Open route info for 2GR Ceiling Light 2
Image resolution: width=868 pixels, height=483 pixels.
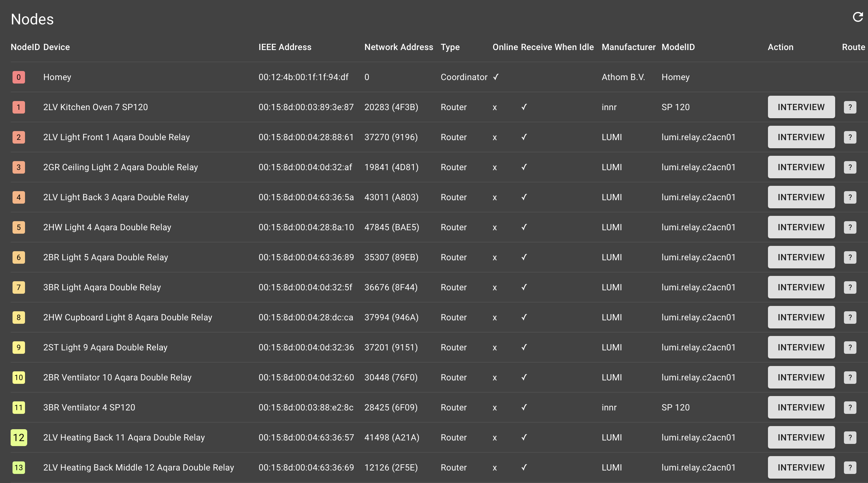[x=850, y=167]
